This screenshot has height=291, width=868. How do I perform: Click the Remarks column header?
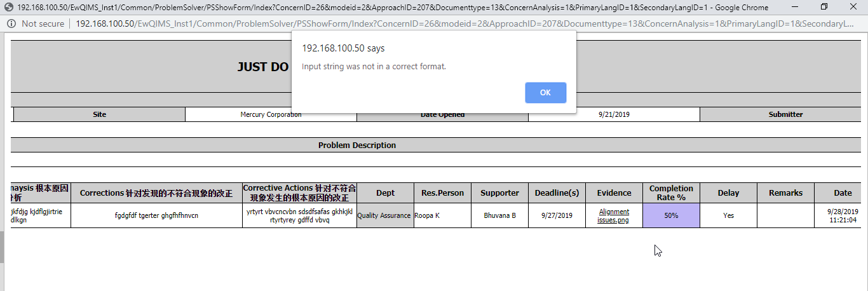785,193
